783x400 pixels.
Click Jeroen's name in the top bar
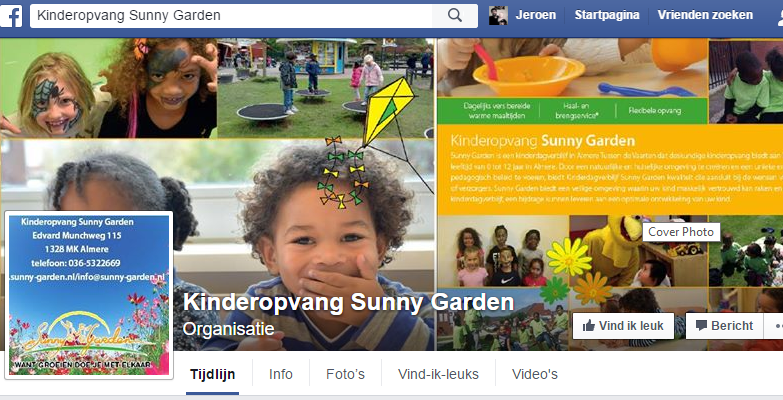click(x=535, y=15)
